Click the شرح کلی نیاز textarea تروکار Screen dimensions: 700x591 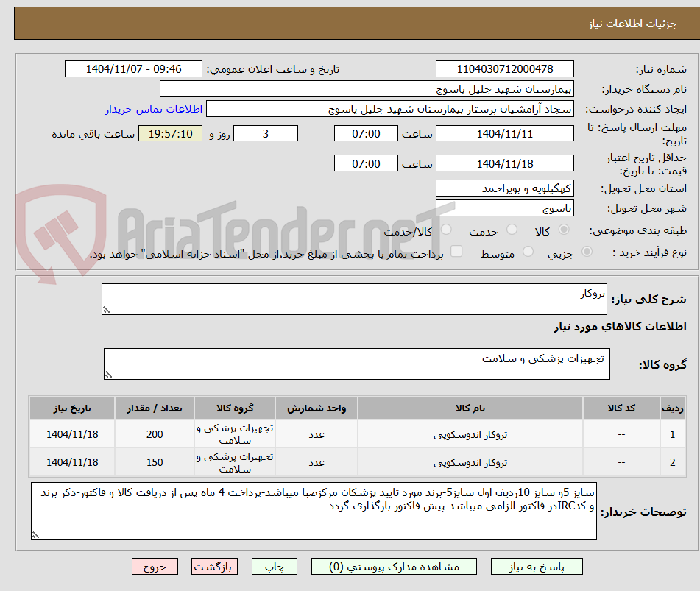click(354, 299)
